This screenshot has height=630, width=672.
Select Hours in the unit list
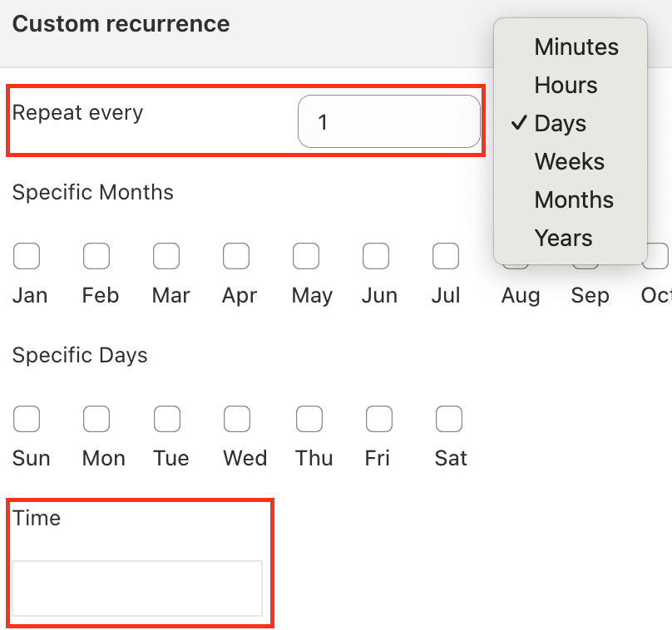566,86
